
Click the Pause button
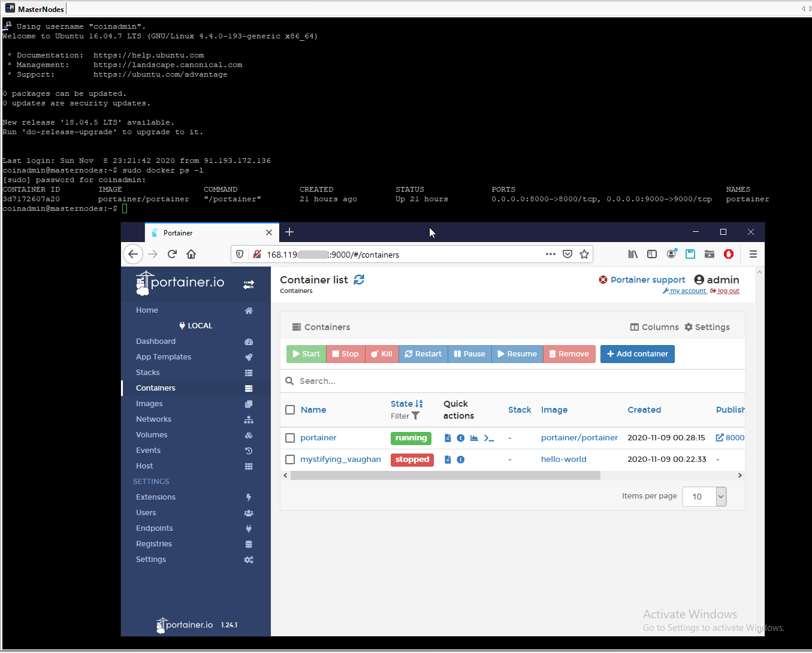tap(470, 354)
